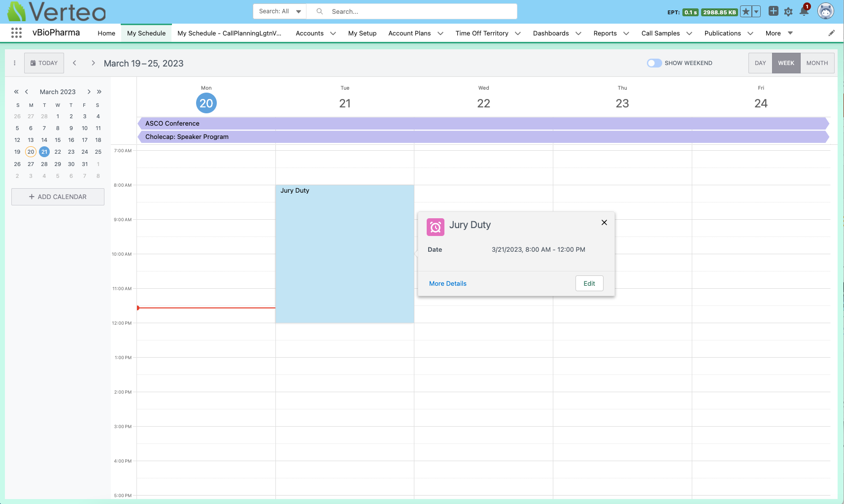Image resolution: width=844 pixels, height=504 pixels.
Task: Toggle the Show Weekend switch
Action: pyautogui.click(x=654, y=63)
